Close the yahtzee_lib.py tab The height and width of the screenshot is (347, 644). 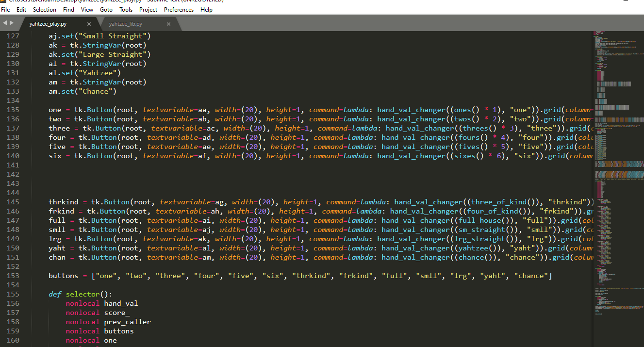click(x=168, y=24)
